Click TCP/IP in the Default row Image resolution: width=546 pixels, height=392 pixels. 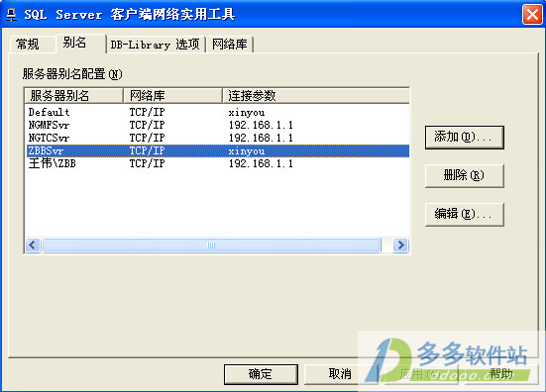147,112
